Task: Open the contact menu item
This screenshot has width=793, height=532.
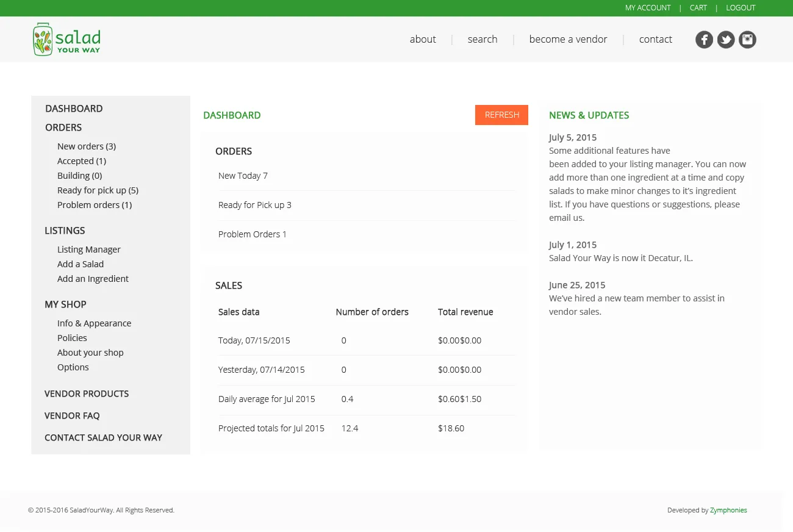Action: (656, 39)
